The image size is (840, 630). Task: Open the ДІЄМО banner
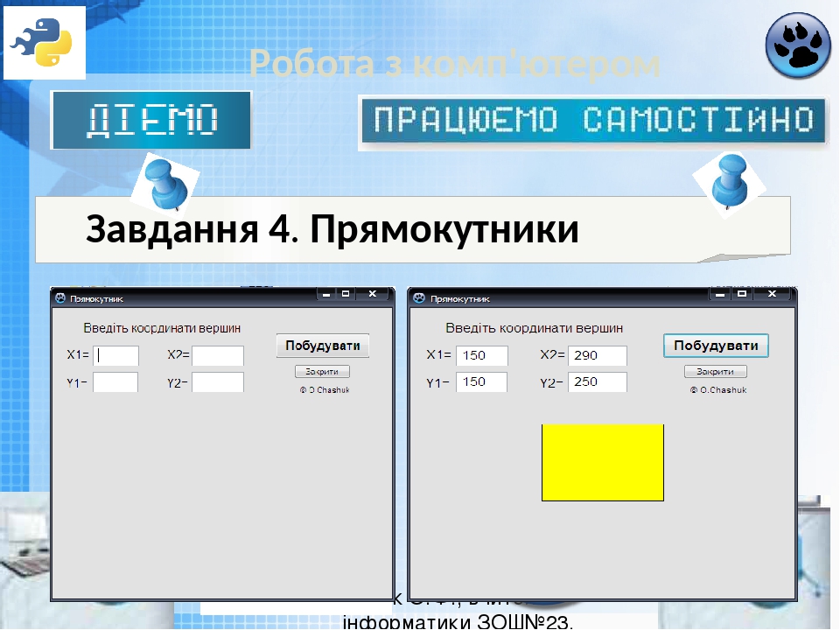[x=151, y=120]
